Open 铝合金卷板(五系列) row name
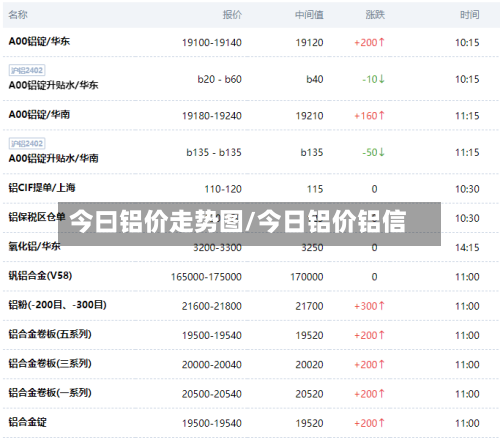 tap(50, 334)
